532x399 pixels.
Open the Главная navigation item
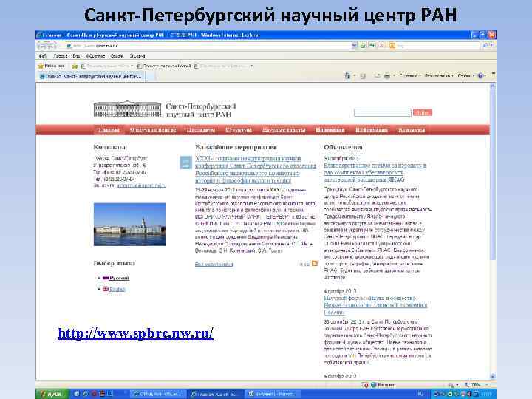click(109, 130)
